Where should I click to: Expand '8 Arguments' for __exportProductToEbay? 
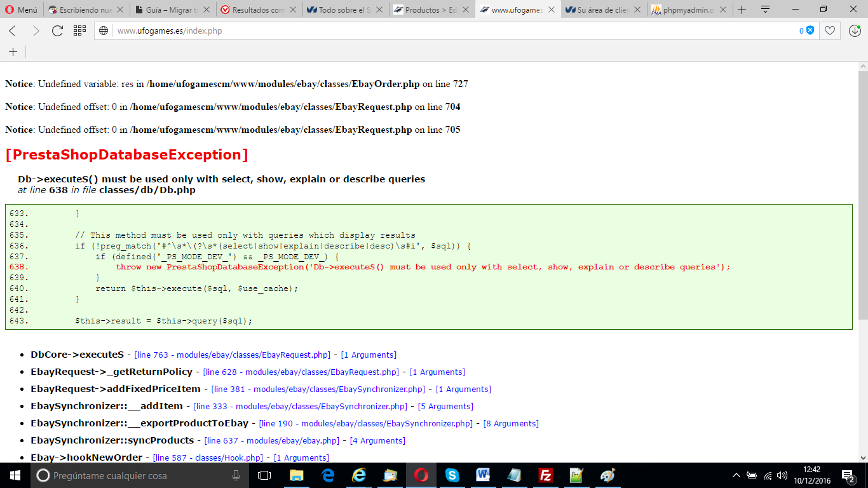[x=511, y=424]
